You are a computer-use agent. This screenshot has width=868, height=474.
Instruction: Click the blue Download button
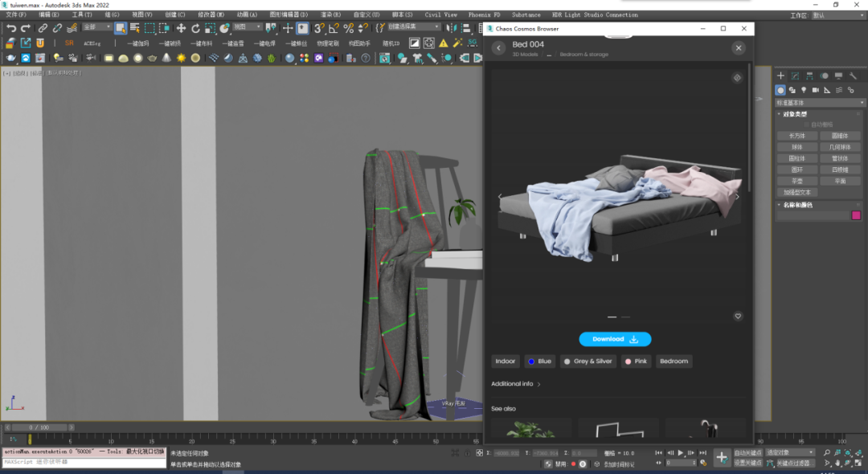[615, 339]
